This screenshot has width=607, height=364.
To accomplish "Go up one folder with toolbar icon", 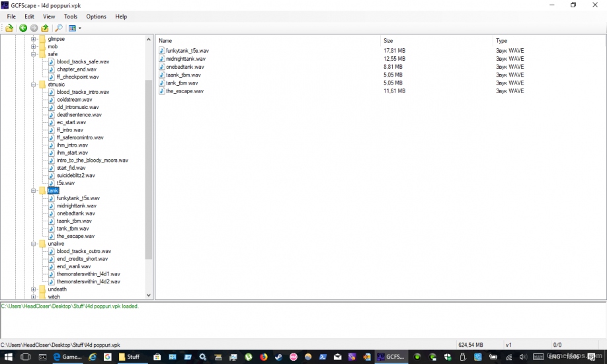I will (x=45, y=28).
